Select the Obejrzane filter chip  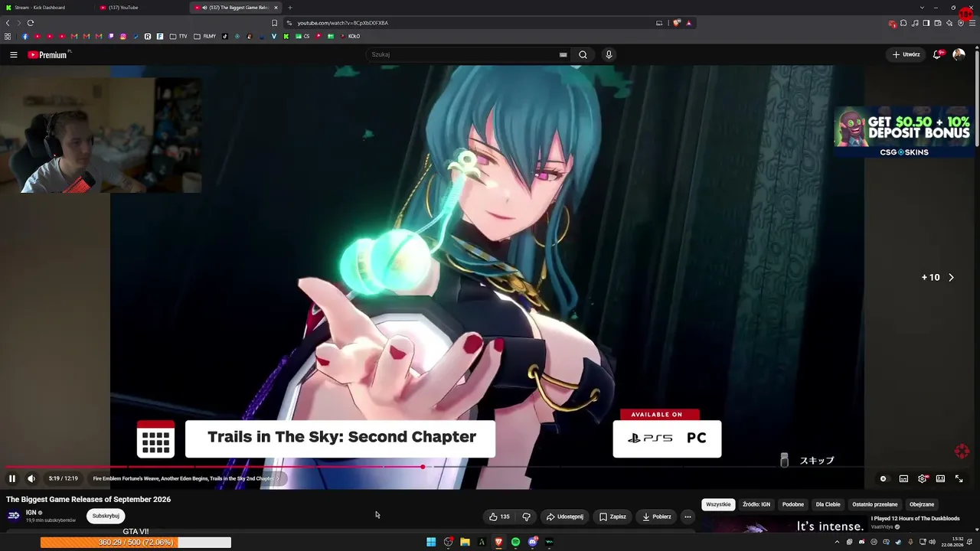922,504
